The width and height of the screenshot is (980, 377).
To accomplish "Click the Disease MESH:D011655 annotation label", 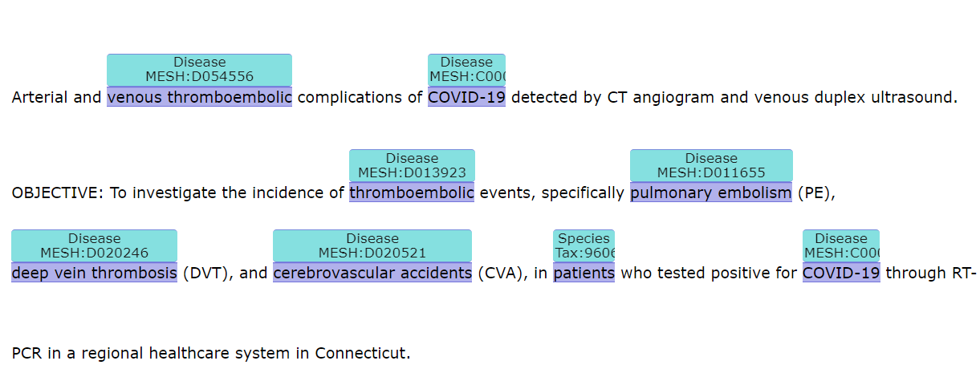I will pyautogui.click(x=711, y=165).
